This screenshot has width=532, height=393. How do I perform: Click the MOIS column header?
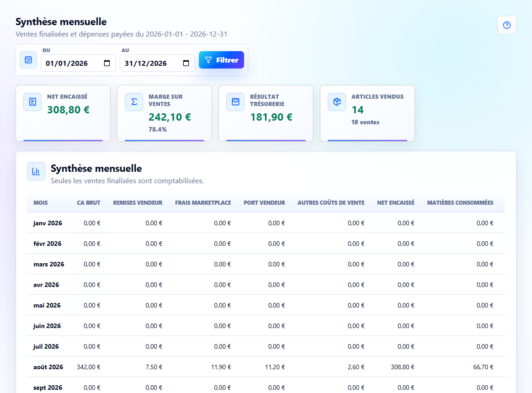click(x=40, y=202)
